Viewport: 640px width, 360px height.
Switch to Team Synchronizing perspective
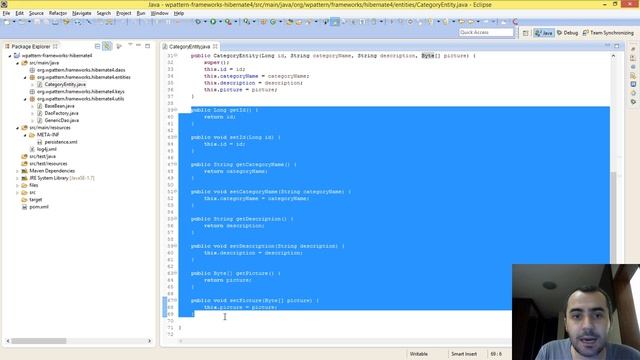[x=608, y=33]
